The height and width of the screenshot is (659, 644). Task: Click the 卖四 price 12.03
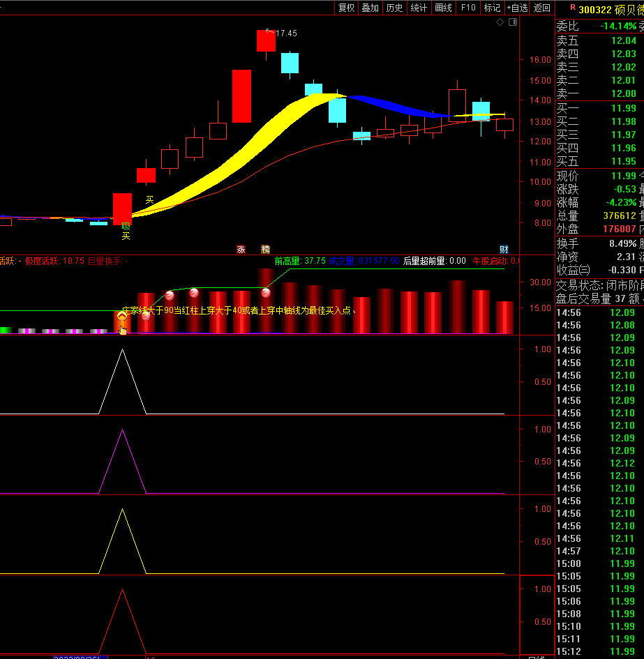coord(623,54)
